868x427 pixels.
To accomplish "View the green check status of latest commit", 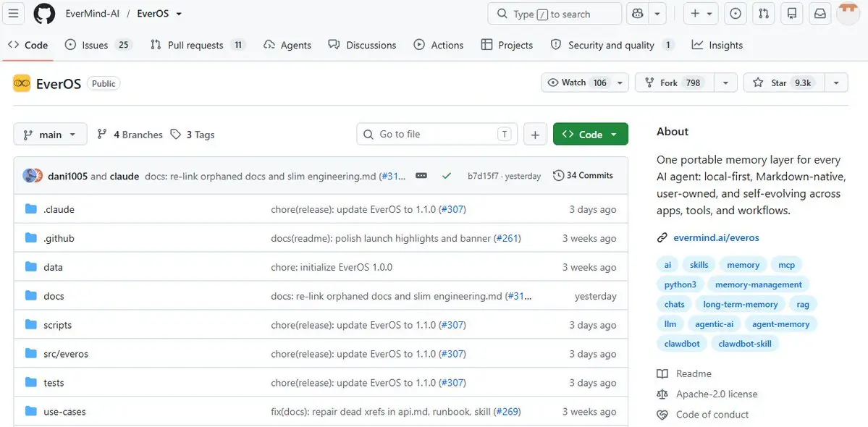I will [447, 176].
